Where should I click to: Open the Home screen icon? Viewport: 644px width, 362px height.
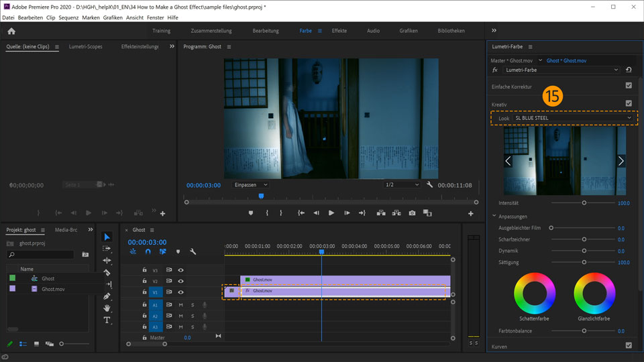pos(11,31)
